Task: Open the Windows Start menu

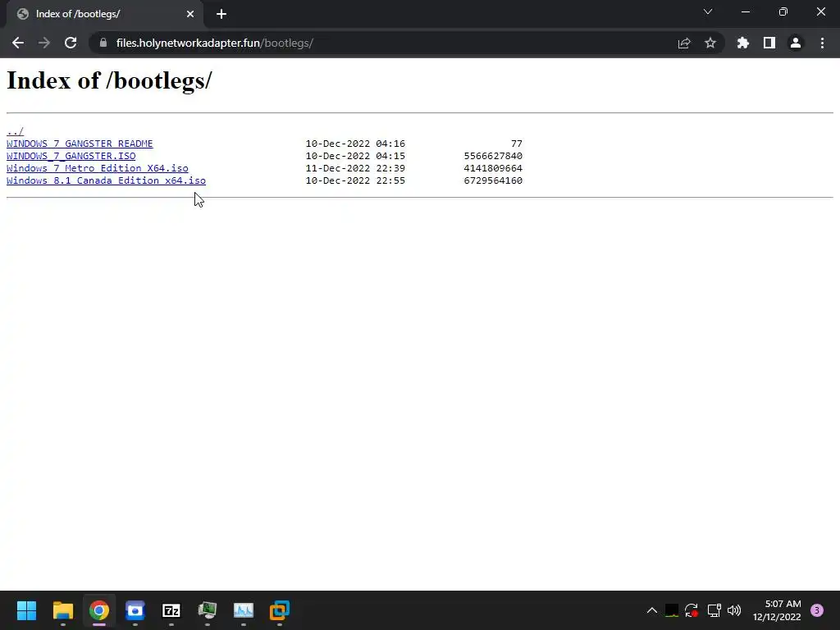Action: (x=26, y=610)
